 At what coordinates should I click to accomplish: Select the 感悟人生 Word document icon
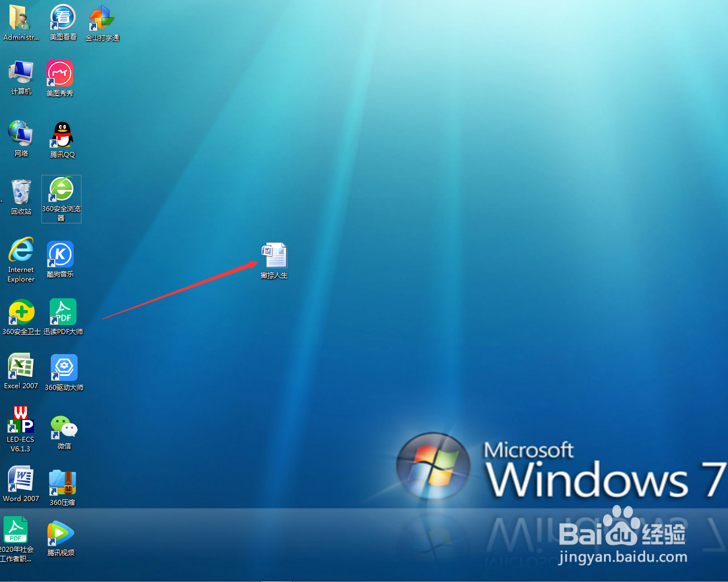click(274, 256)
